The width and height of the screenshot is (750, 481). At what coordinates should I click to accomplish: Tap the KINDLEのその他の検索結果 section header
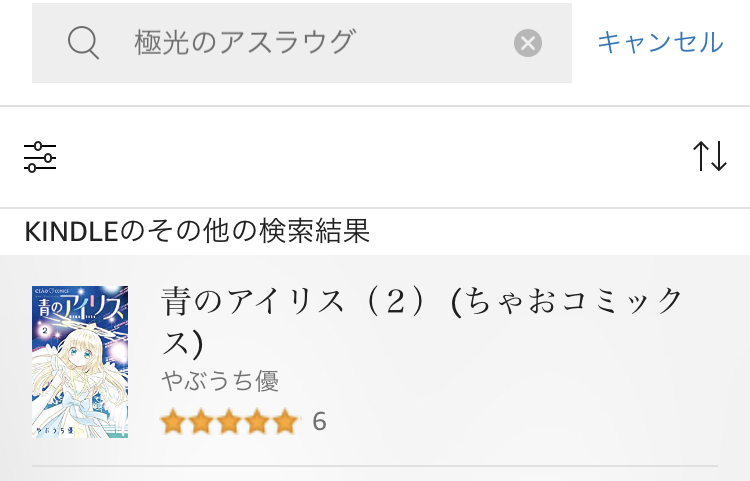(197, 232)
